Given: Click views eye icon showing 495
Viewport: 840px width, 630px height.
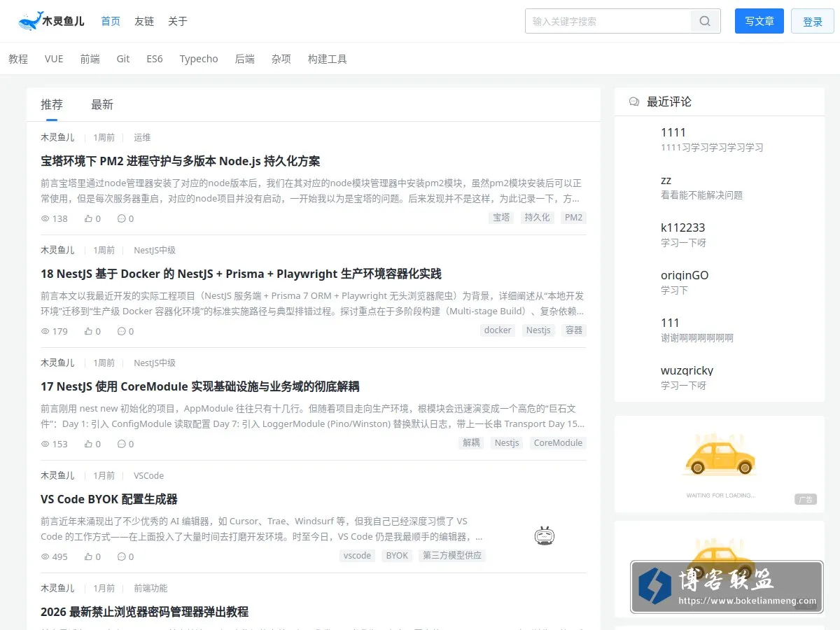Looking at the screenshot, I should coord(45,556).
